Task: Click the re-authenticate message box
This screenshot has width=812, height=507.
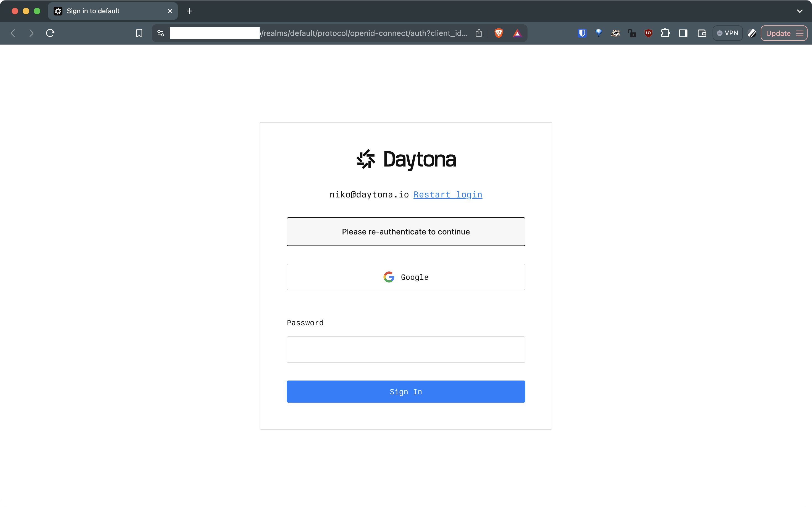Action: click(406, 232)
